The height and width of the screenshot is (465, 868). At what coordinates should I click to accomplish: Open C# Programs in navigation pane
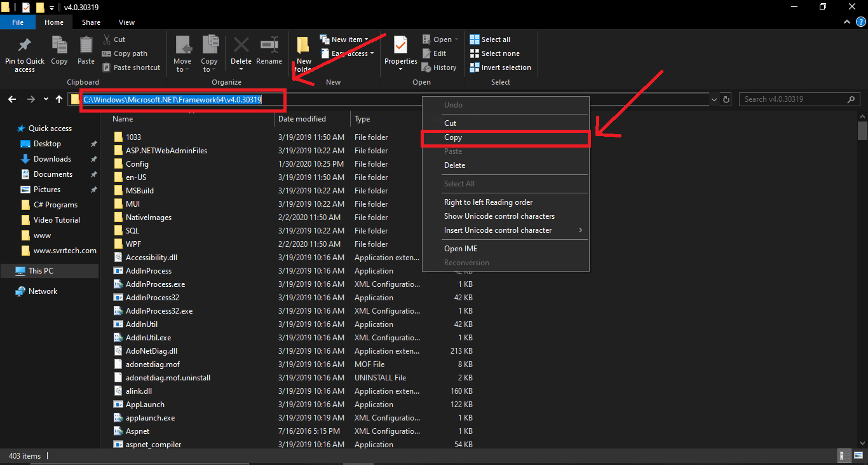click(55, 205)
